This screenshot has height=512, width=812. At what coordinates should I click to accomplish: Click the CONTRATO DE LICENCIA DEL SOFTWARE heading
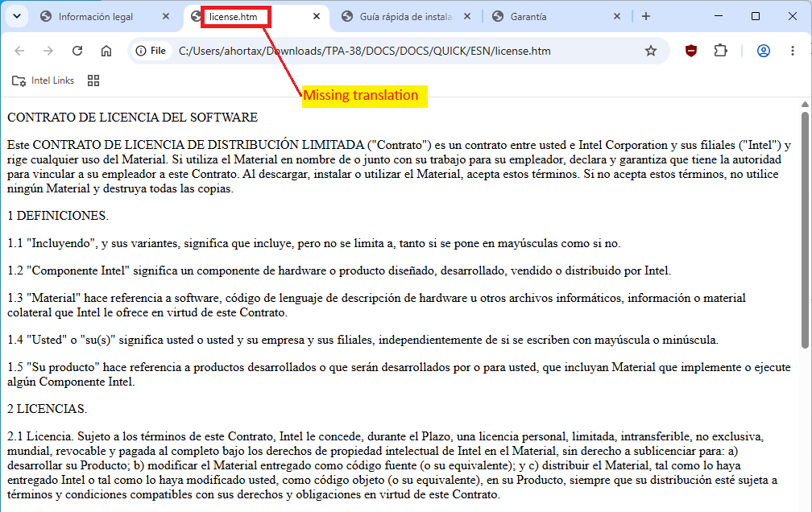point(133,118)
